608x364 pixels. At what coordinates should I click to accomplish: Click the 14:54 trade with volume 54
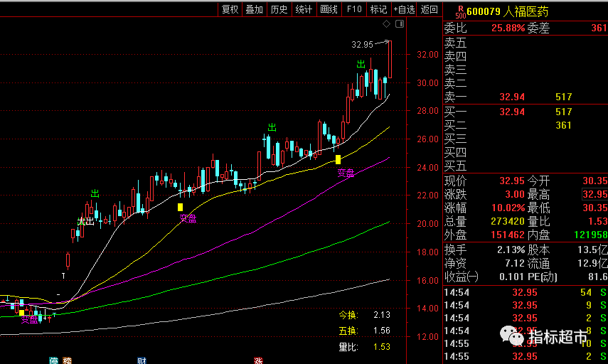[x=526, y=293]
